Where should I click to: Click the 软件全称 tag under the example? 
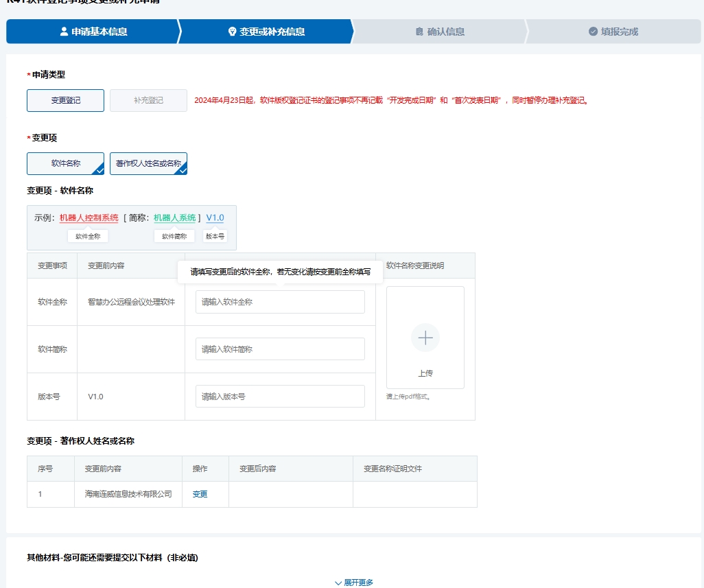coord(88,236)
